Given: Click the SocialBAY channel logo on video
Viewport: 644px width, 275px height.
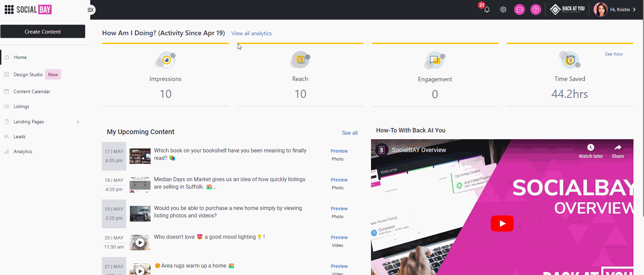Looking at the screenshot, I should (x=382, y=150).
